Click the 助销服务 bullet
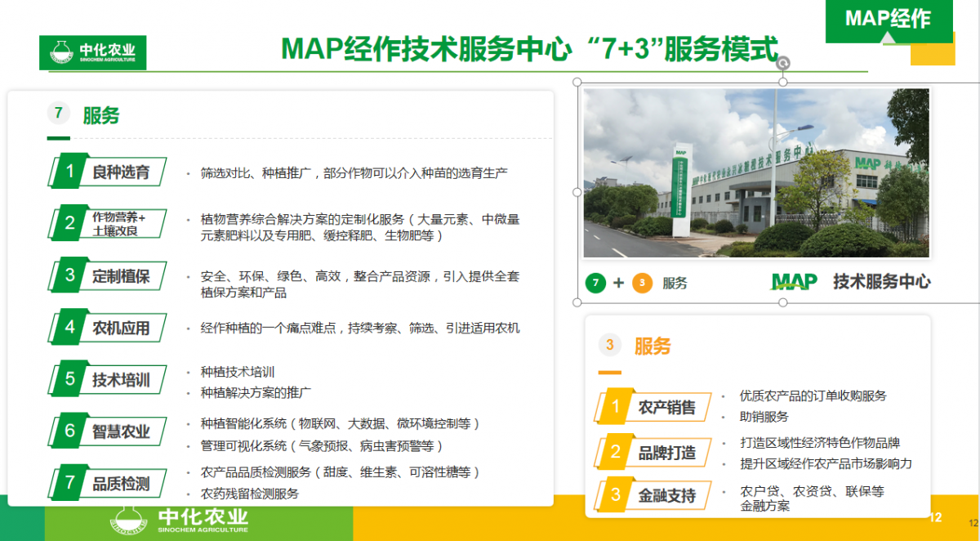The height and width of the screenshot is (541, 980). coord(764,417)
